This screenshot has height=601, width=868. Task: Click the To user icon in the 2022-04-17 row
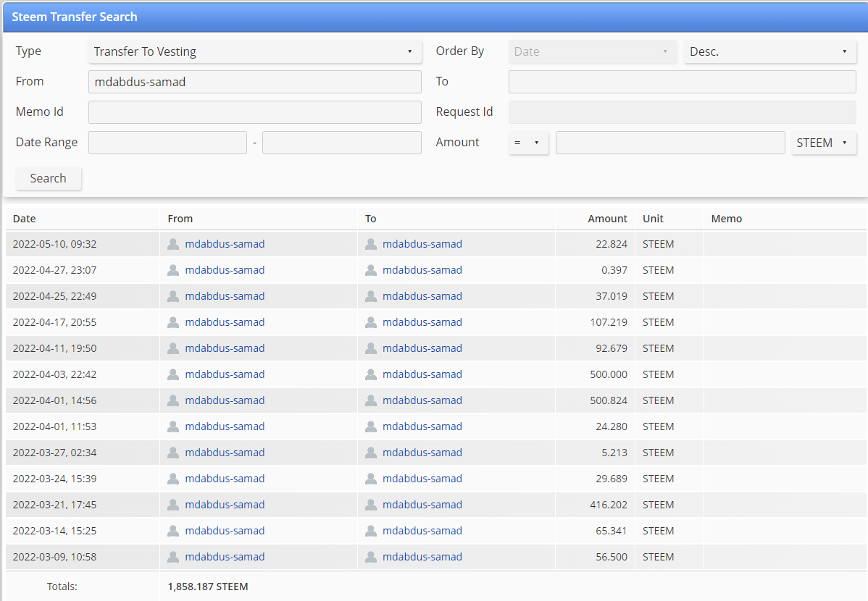371,322
